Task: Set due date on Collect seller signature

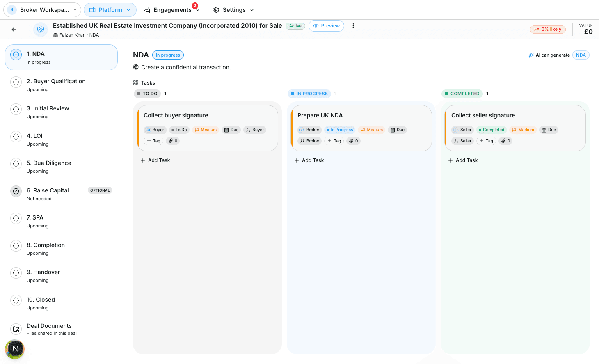Action: 549,130
